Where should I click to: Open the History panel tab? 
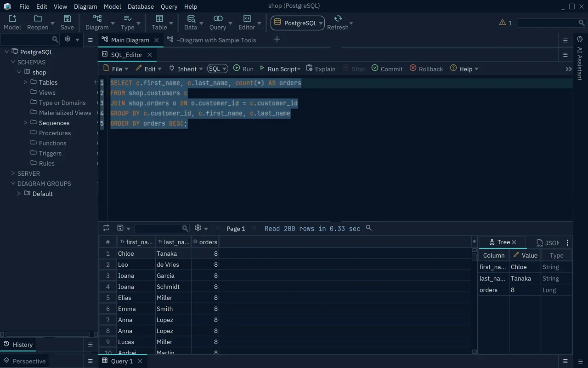[x=18, y=345]
